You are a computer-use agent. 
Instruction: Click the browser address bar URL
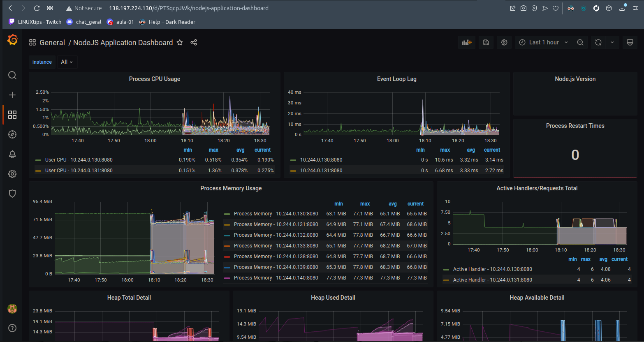click(x=189, y=8)
